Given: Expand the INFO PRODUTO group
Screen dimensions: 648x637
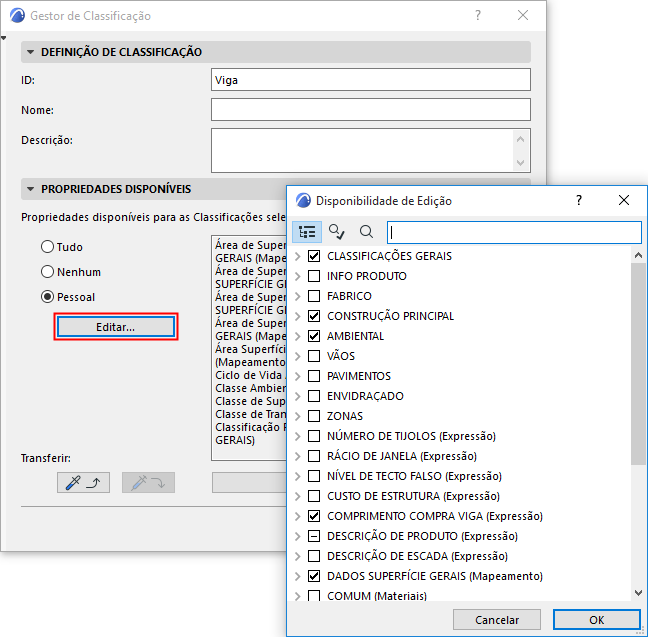Looking at the screenshot, I should coord(298,276).
